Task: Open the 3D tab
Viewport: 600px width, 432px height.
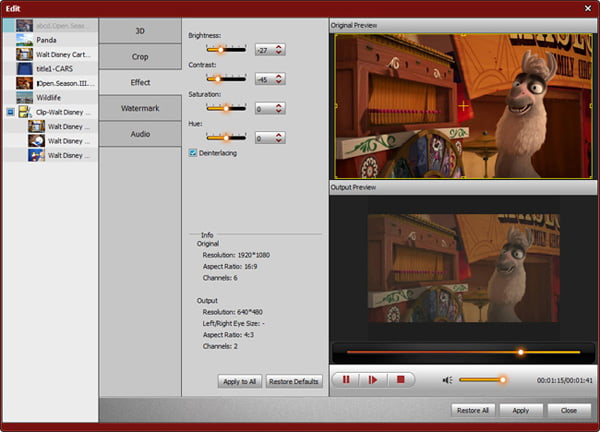Action: [140, 31]
